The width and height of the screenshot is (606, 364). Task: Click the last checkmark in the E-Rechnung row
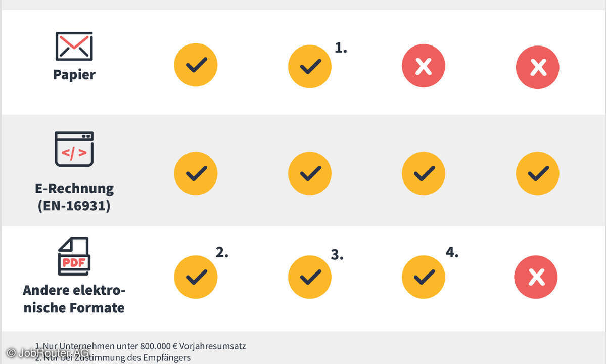pyautogui.click(x=538, y=173)
